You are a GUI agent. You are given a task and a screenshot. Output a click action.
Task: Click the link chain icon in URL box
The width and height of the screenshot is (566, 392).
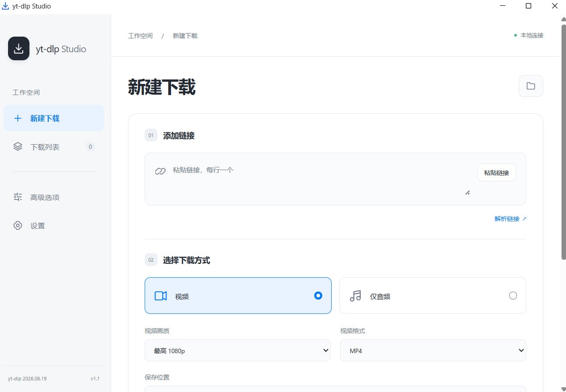[160, 171]
